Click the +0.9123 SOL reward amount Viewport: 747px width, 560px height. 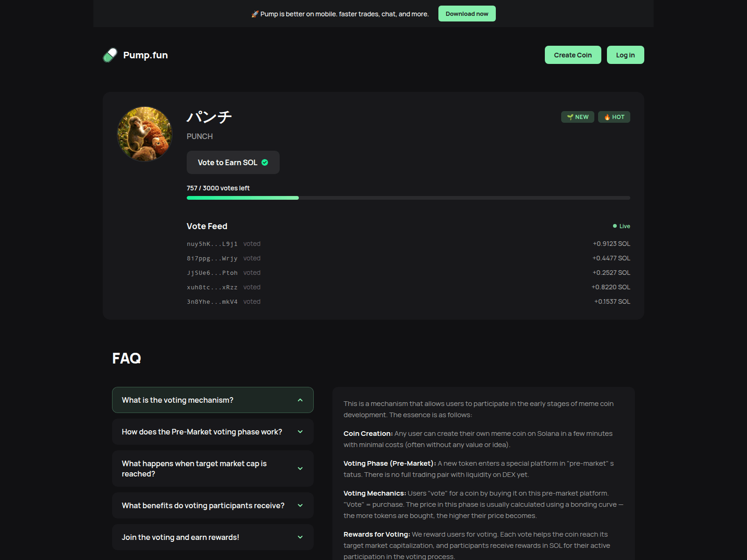click(x=612, y=244)
